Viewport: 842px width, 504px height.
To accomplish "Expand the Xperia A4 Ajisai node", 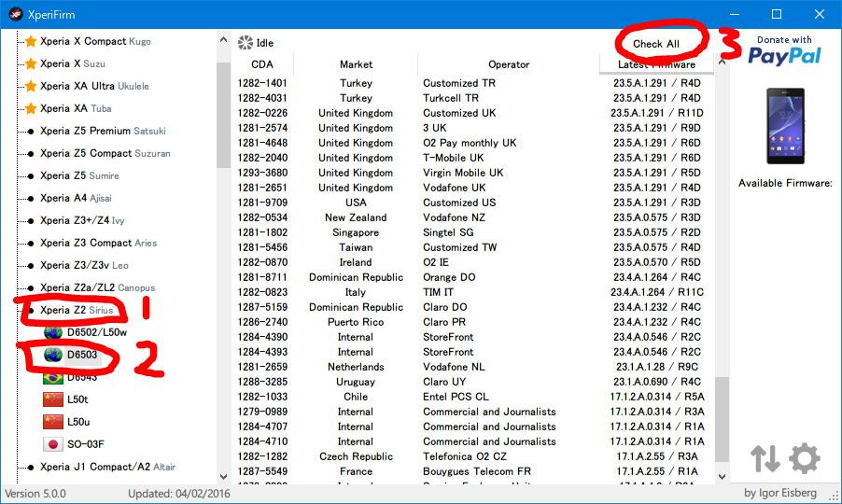I will pyautogui.click(x=76, y=198).
